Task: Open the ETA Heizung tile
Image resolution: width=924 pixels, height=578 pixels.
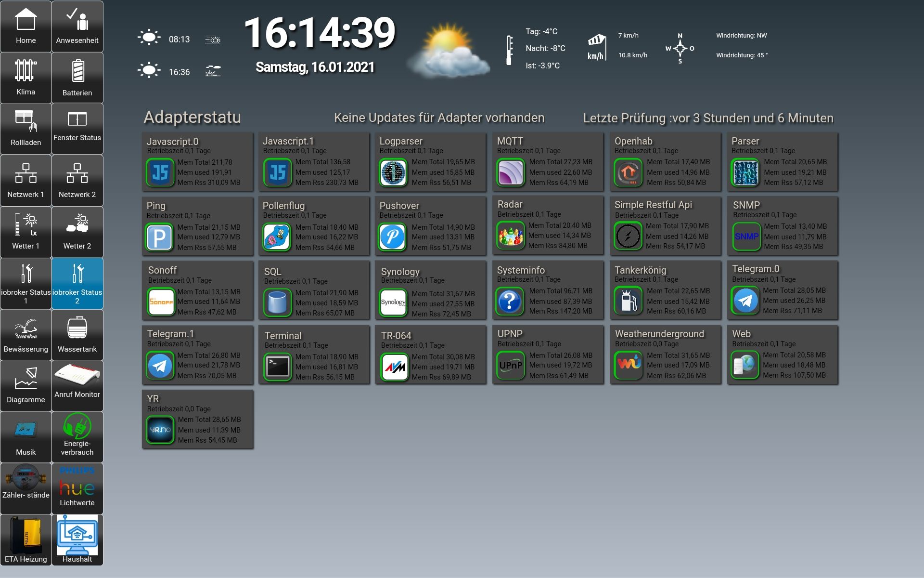Action: point(26,539)
